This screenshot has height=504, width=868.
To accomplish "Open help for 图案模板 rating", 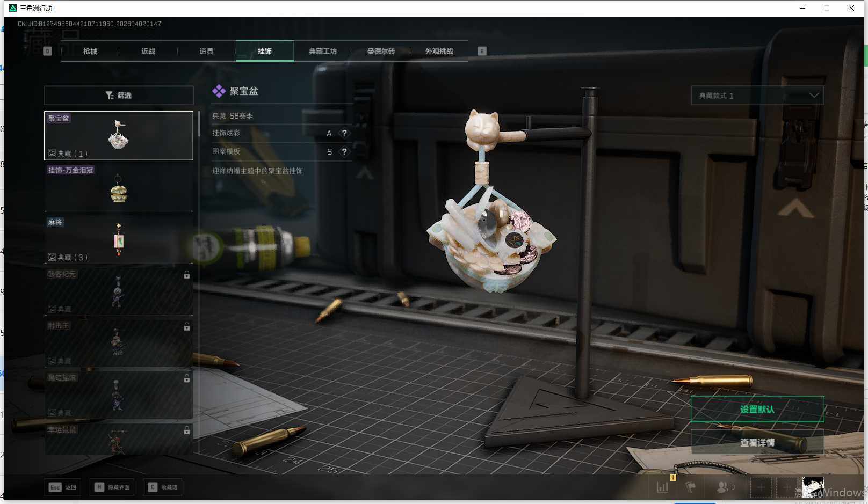I will (x=344, y=152).
